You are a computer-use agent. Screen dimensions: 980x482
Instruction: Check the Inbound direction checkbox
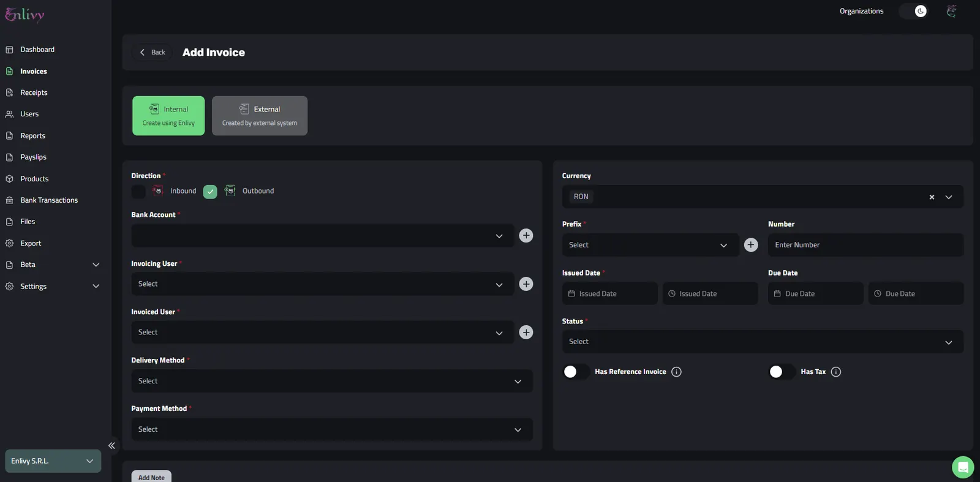[138, 192]
